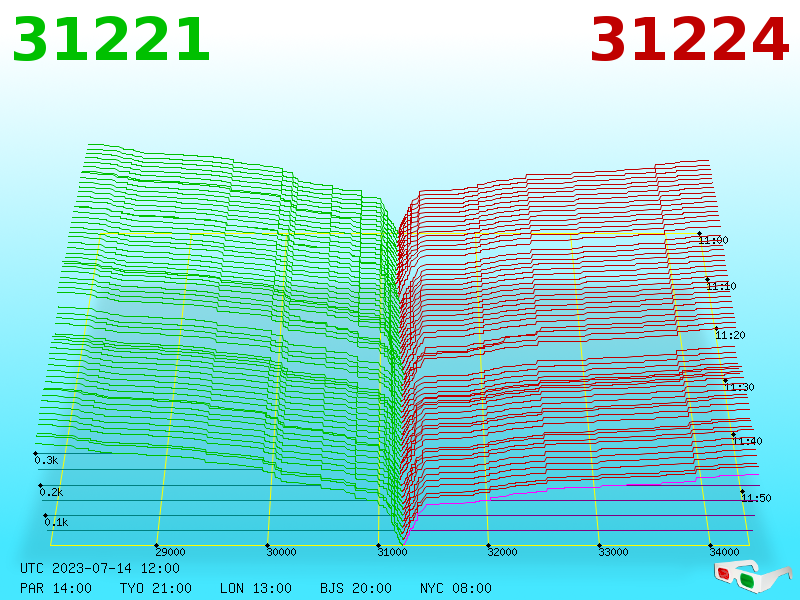Click the 32000 price axis label
800x600 pixels.
pos(503,552)
